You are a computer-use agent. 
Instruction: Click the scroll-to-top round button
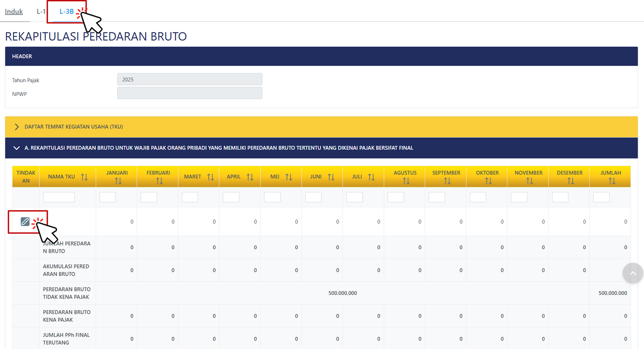(632, 273)
